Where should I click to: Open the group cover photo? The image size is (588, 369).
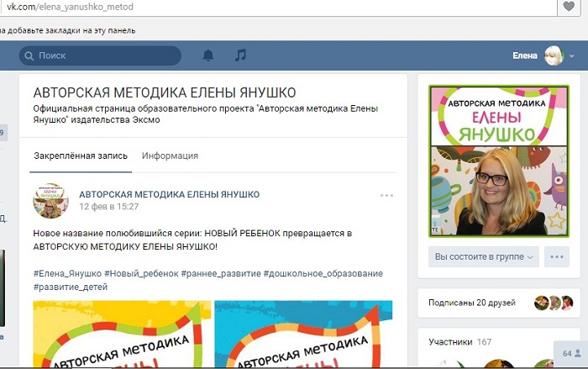499,161
